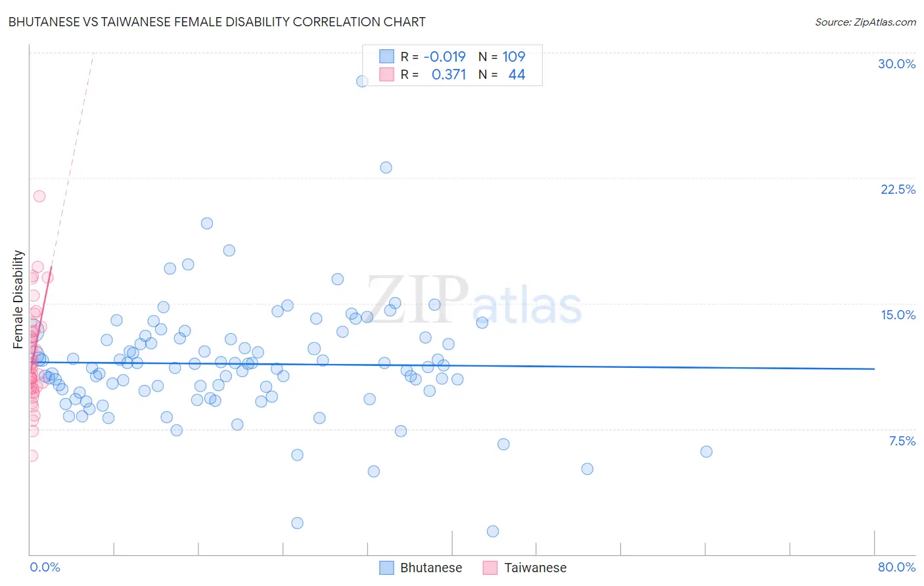This screenshot has height=586, width=924.
Task: Click the N = 109 value in legend
Action: (502, 56)
